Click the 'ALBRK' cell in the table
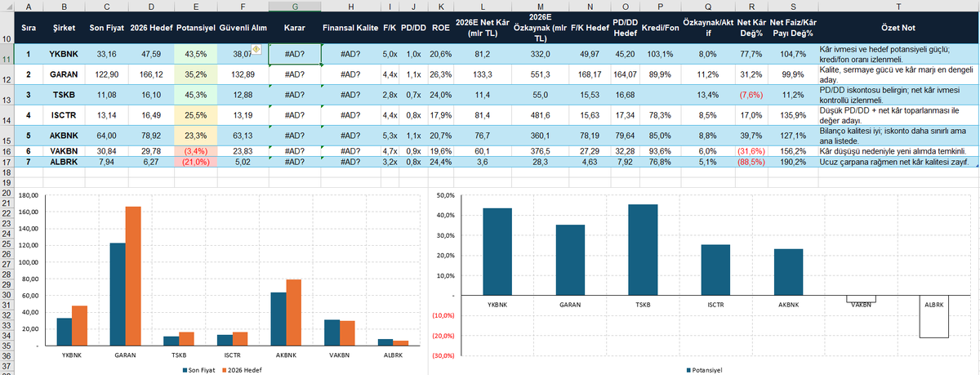 (64, 162)
